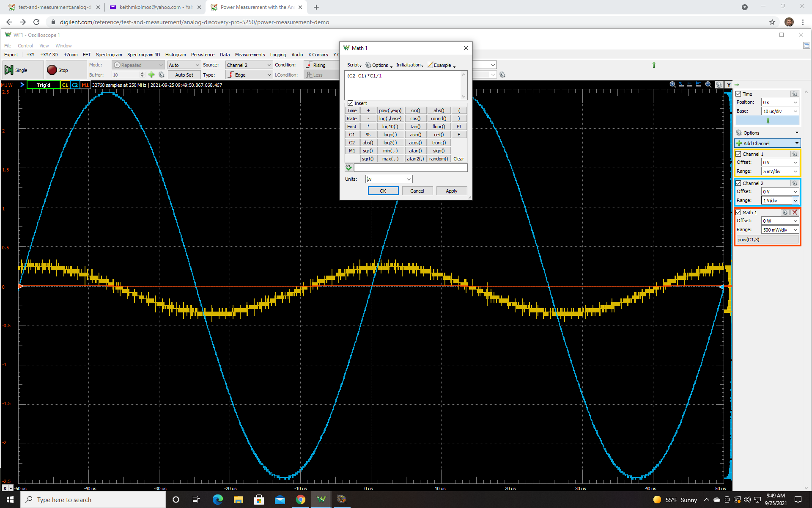Screen dimensions: 812x508
Task: Click the first magnifier icon above the plot
Action: pos(672,85)
